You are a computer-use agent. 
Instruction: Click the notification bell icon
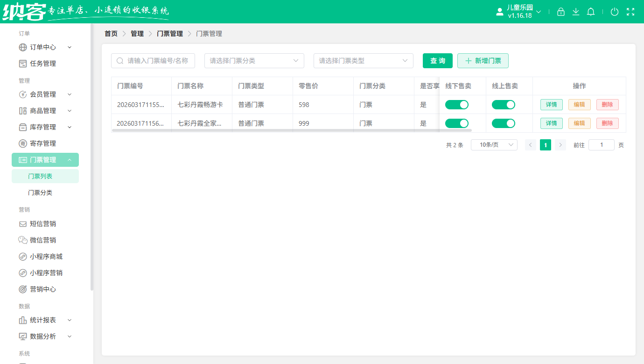coord(591,12)
